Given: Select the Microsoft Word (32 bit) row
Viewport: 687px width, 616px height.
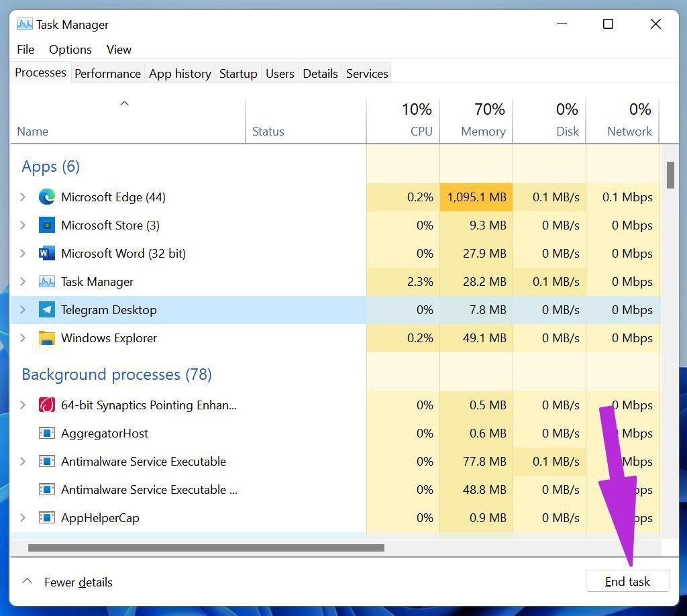Looking at the screenshot, I should [x=335, y=253].
